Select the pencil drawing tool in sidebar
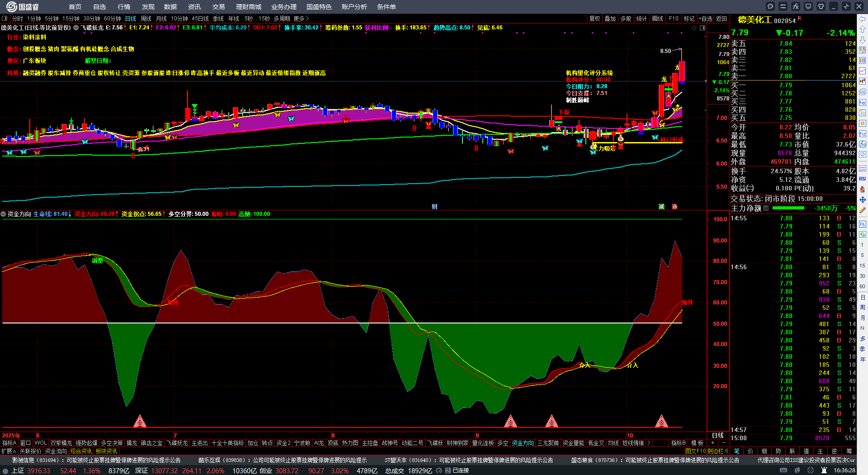 (x=863, y=210)
